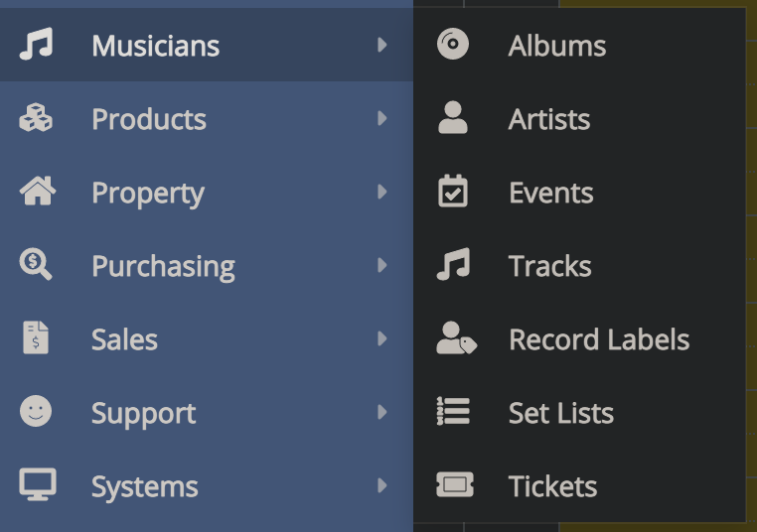Click the dollar magnifier icon beside Purchasing
The width and height of the screenshot is (757, 532).
pyautogui.click(x=36, y=265)
